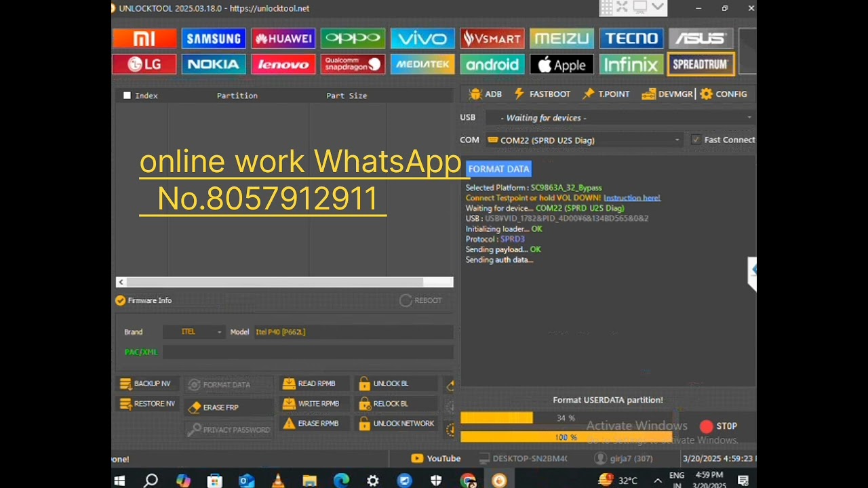
Task: Choose the Vivo brand tile
Action: click(x=422, y=39)
